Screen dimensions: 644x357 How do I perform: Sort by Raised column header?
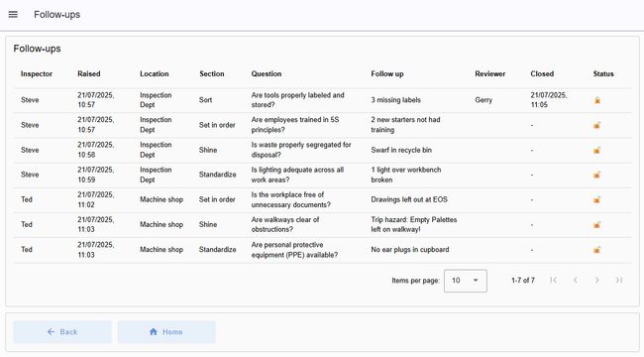point(89,74)
